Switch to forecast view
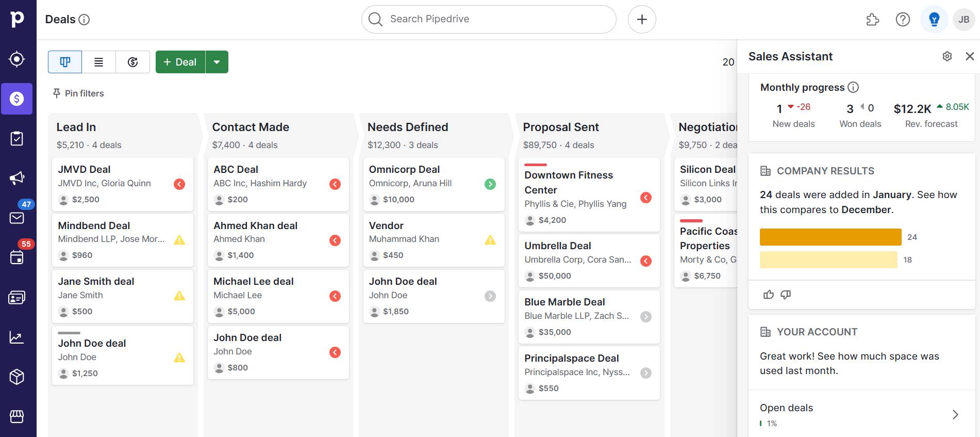 click(x=132, y=62)
